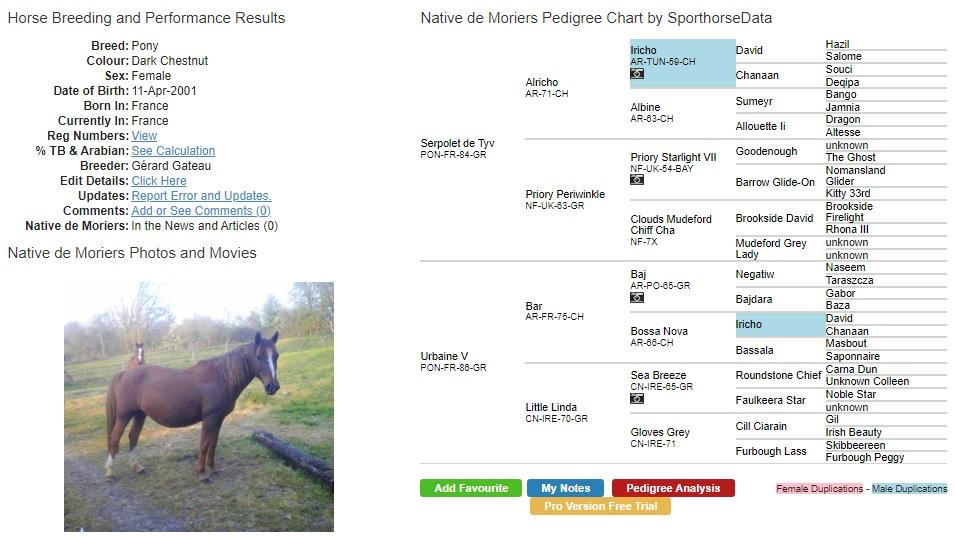
Task: Click the camera icon under Baj
Action: pyautogui.click(x=637, y=297)
